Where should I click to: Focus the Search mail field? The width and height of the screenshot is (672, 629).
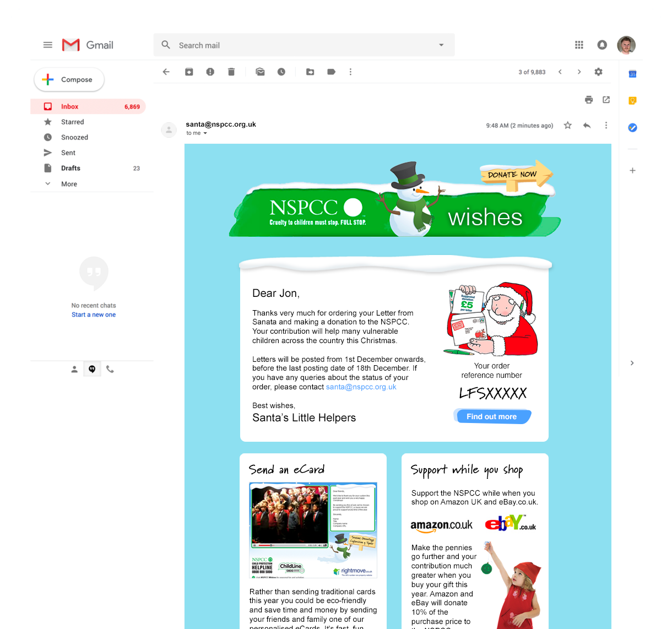(x=304, y=45)
